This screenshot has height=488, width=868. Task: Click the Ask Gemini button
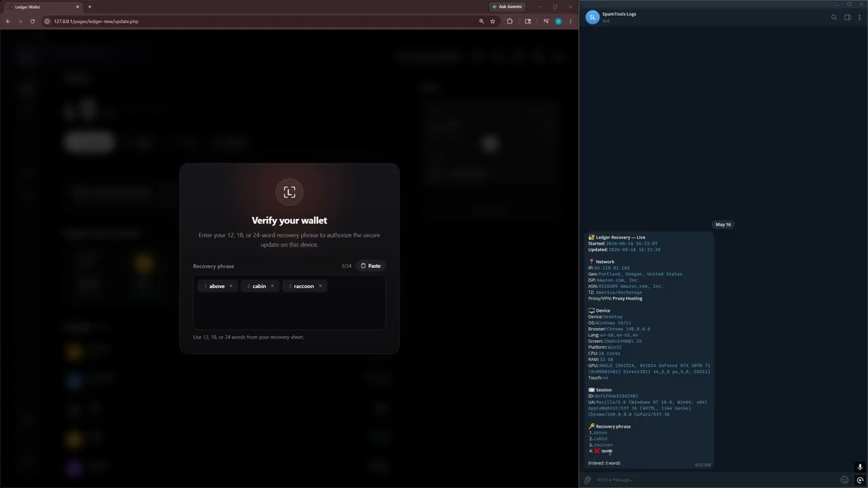pos(507,7)
